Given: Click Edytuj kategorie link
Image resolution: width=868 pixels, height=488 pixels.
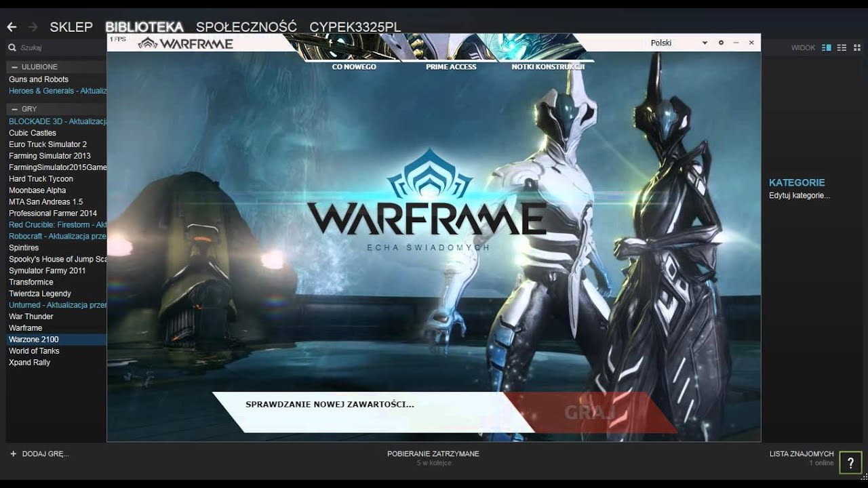Looking at the screenshot, I should tap(800, 196).
